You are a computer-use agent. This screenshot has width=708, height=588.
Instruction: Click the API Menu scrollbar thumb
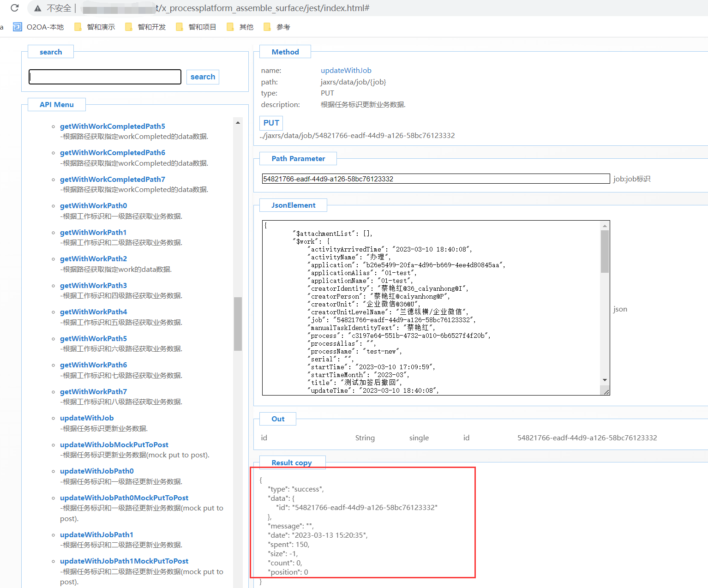click(238, 324)
